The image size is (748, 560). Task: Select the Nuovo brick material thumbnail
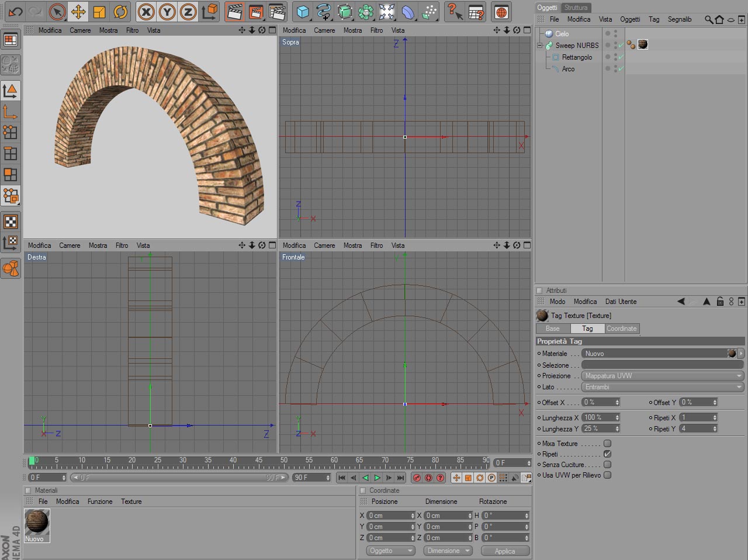coord(37,522)
